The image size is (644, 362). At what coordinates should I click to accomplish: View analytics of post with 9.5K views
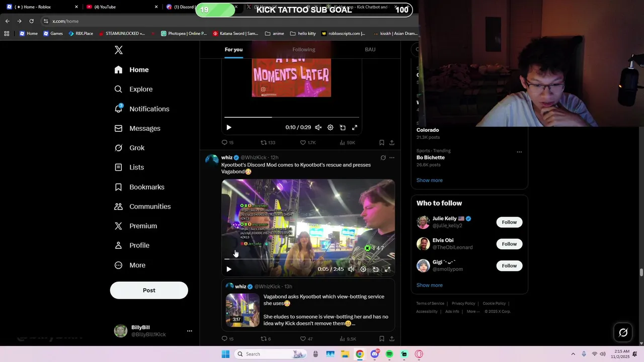pyautogui.click(x=348, y=339)
